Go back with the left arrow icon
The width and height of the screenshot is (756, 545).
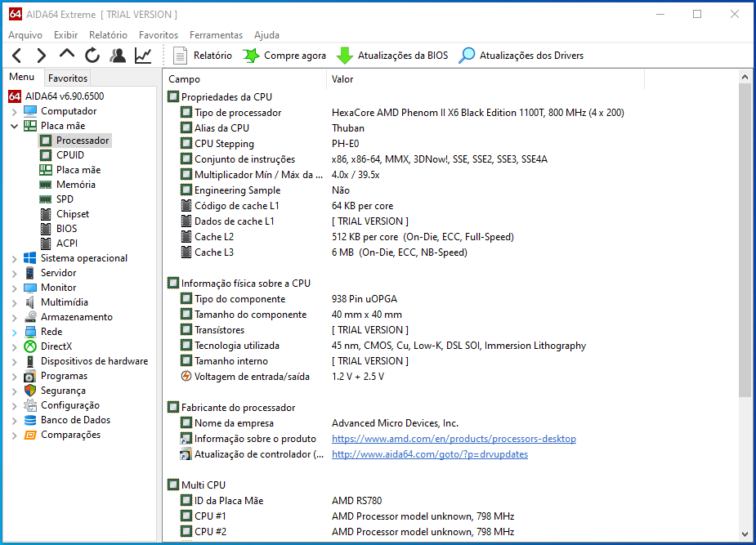click(x=16, y=56)
